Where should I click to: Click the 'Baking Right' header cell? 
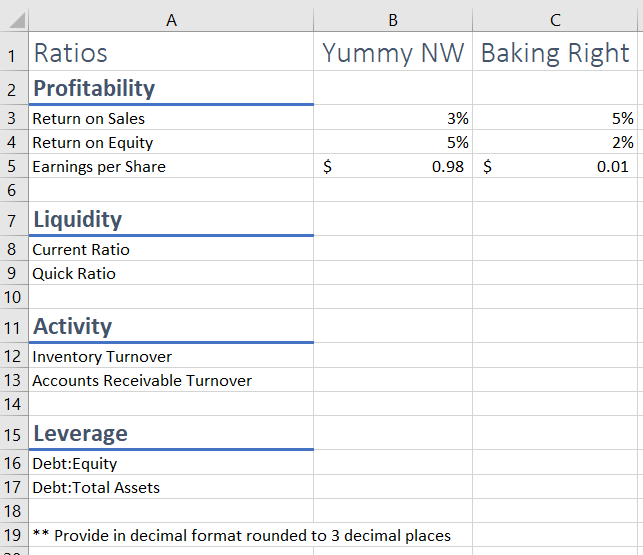tap(555, 51)
